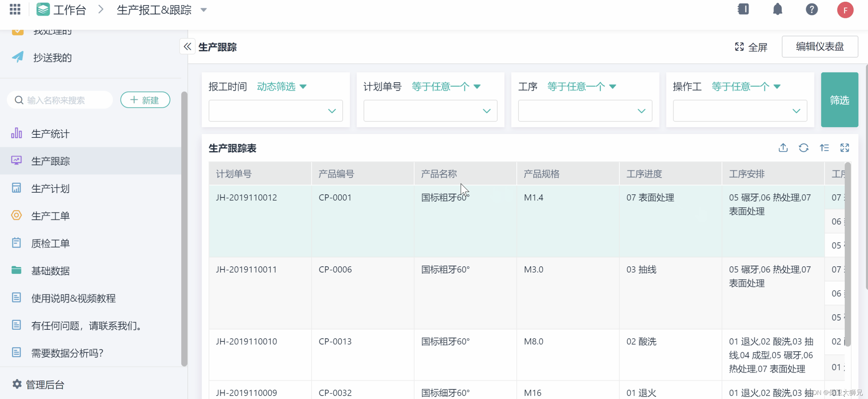Expand the 计划单号 value selection dropdown
Viewport: 868px width, 399px height.
[x=430, y=110]
